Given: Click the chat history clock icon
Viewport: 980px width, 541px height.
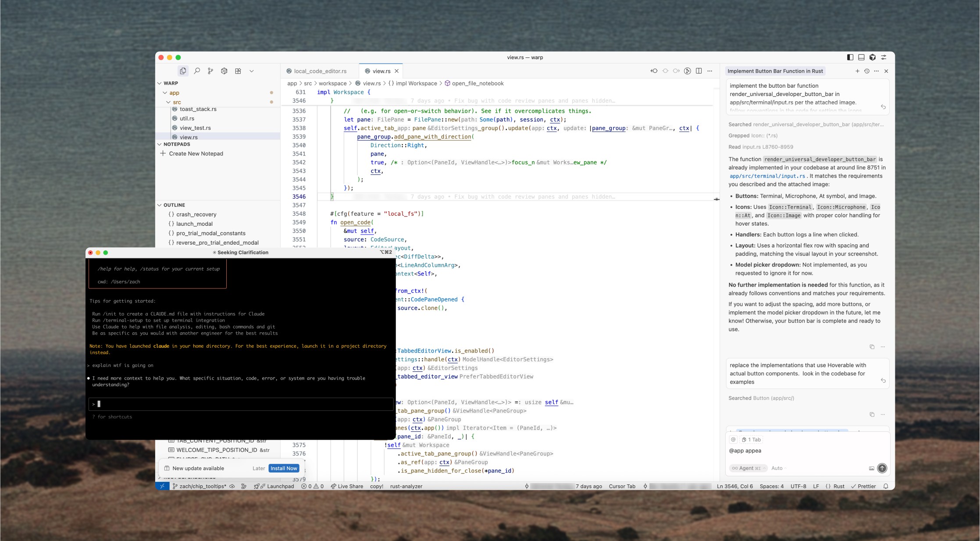Looking at the screenshot, I should (x=867, y=71).
